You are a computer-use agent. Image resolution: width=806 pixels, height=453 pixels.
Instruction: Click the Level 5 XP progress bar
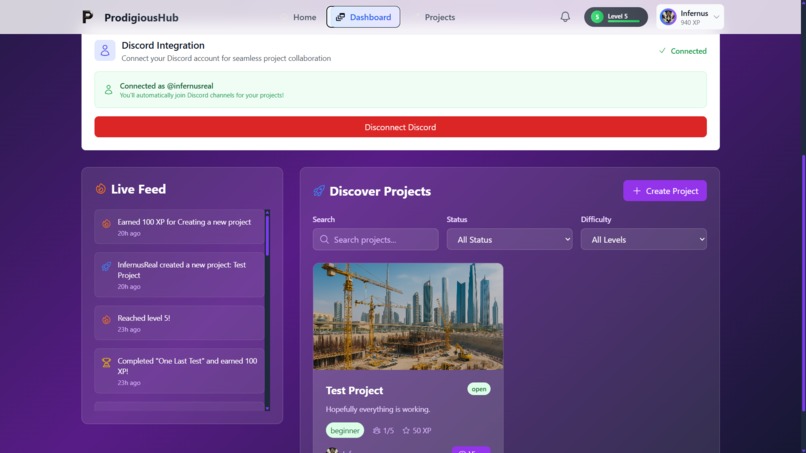[x=624, y=22]
